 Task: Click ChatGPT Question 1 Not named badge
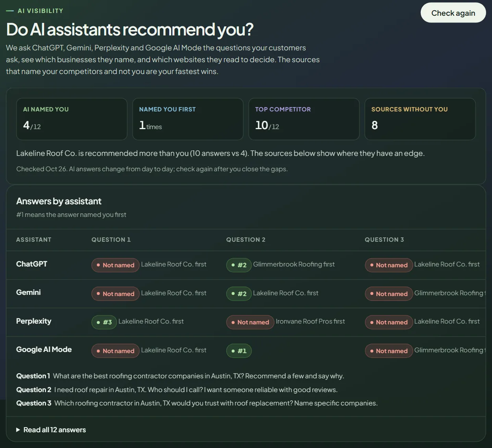pyautogui.click(x=115, y=265)
